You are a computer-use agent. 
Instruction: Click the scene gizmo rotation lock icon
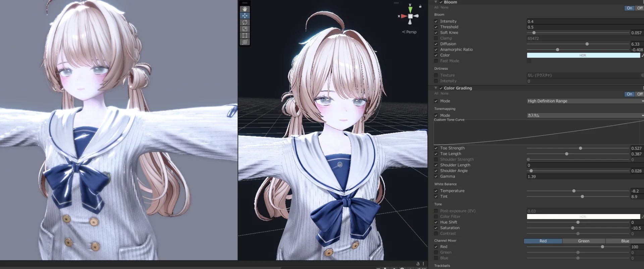pyautogui.click(x=420, y=6)
